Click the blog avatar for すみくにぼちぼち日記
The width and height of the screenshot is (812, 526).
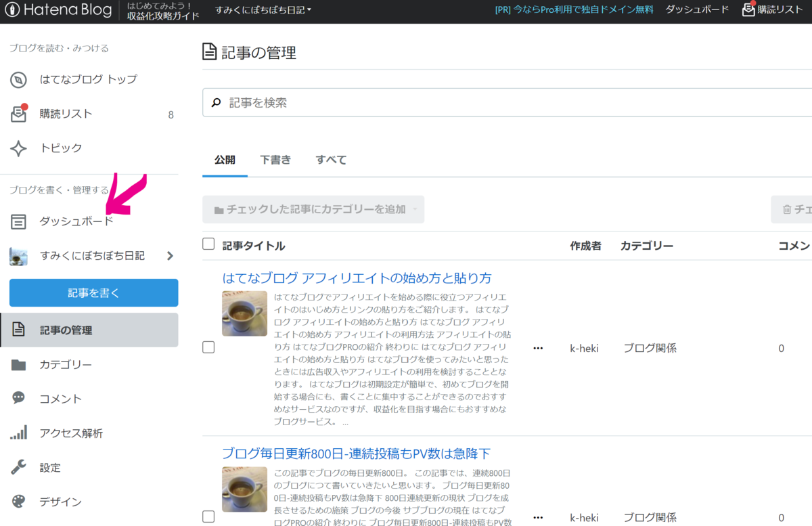point(19,256)
